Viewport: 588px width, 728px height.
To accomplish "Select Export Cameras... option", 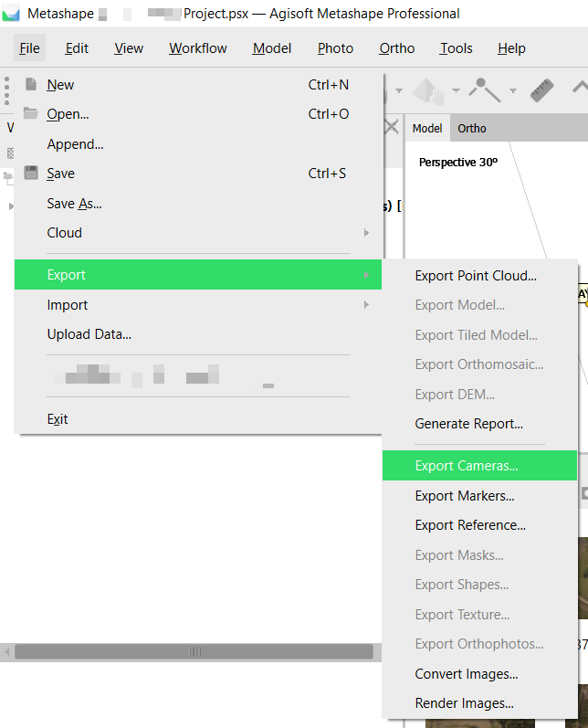I will [x=480, y=465].
